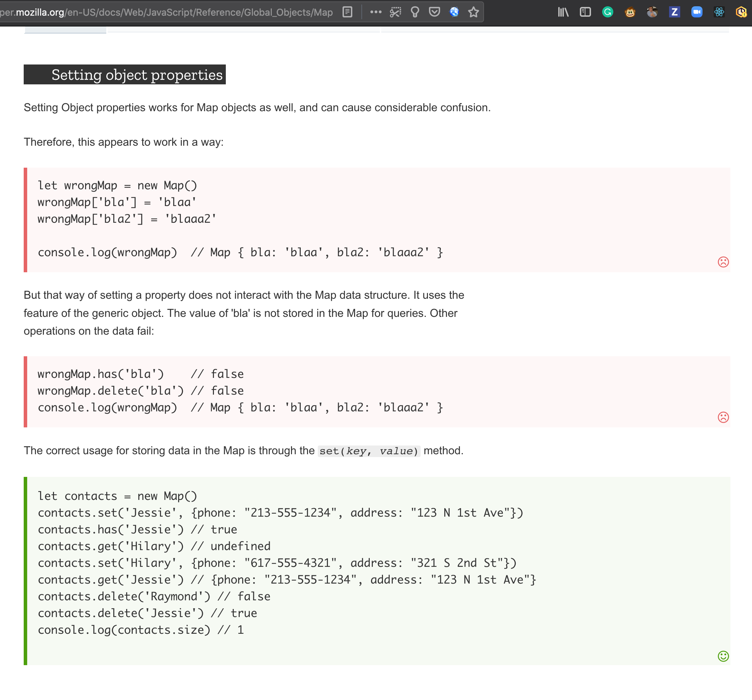Open the Firefox Library panel
The image size is (752, 700).
563,12
